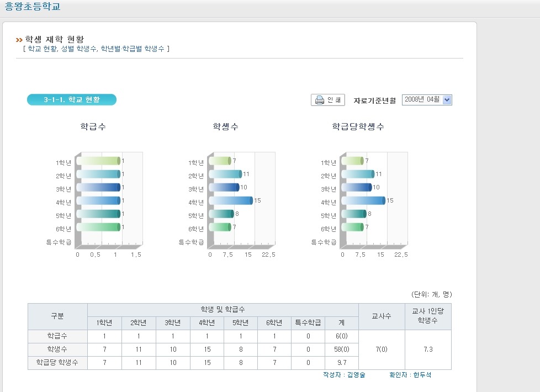
Task: Click the 구분 table header
Action: coord(57,316)
